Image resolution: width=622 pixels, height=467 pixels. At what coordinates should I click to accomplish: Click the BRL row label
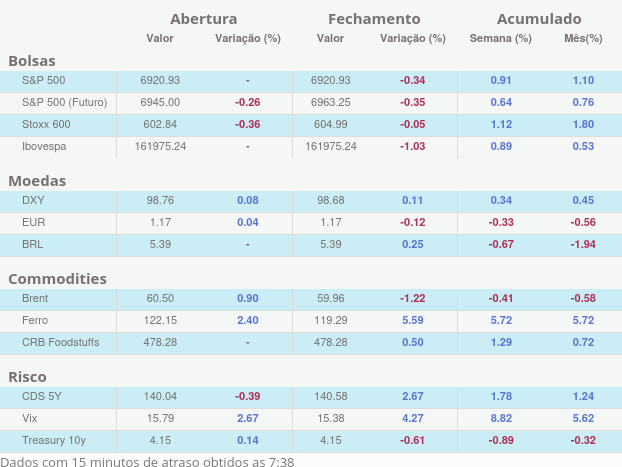[33, 244]
